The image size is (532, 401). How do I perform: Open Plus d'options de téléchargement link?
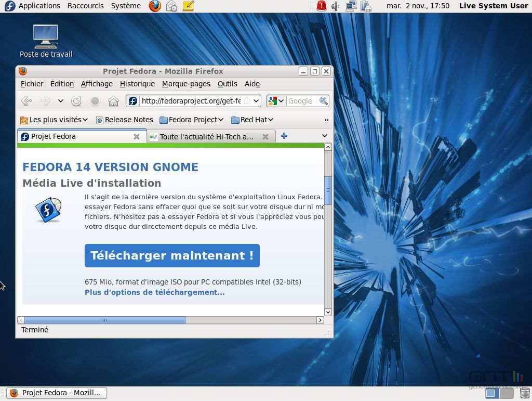tap(155, 292)
